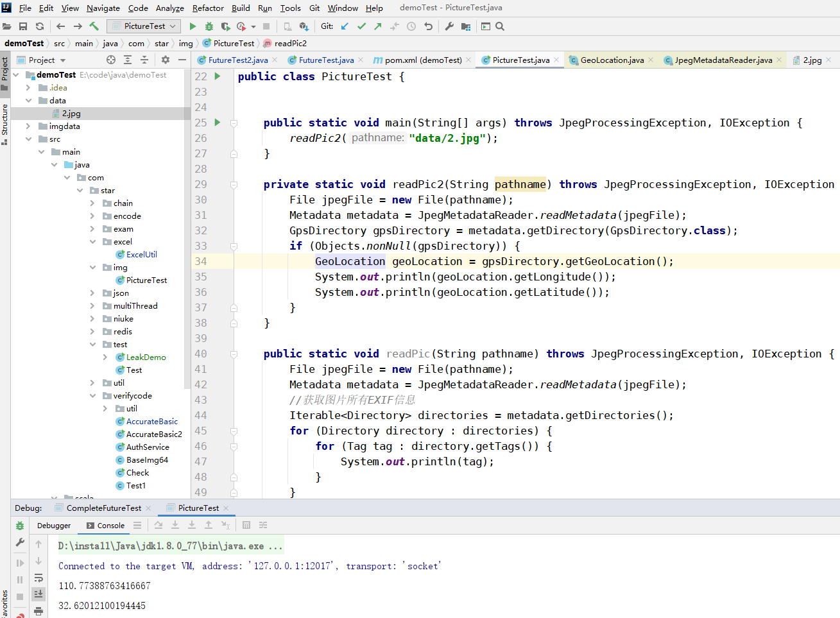Open the Tools menu
Image resolution: width=840 pixels, height=618 pixels.
[290, 8]
